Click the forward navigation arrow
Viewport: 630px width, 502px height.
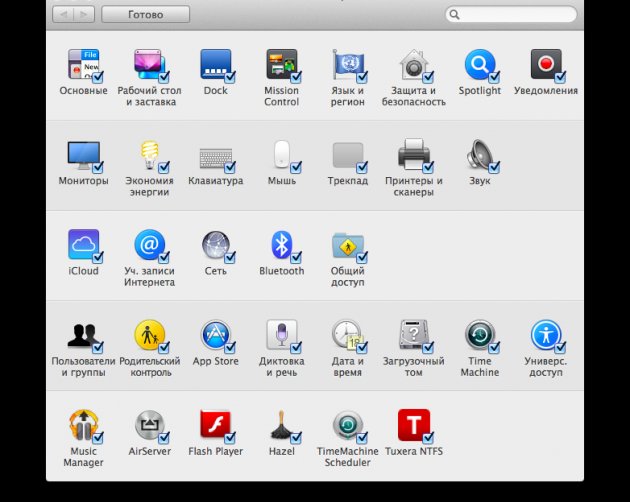coord(84,14)
